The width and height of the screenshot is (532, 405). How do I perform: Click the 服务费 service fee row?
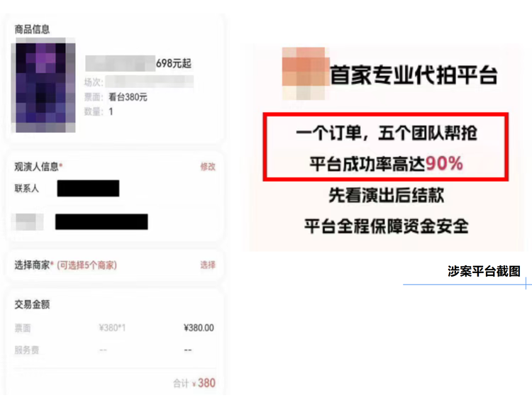[x=115, y=350]
